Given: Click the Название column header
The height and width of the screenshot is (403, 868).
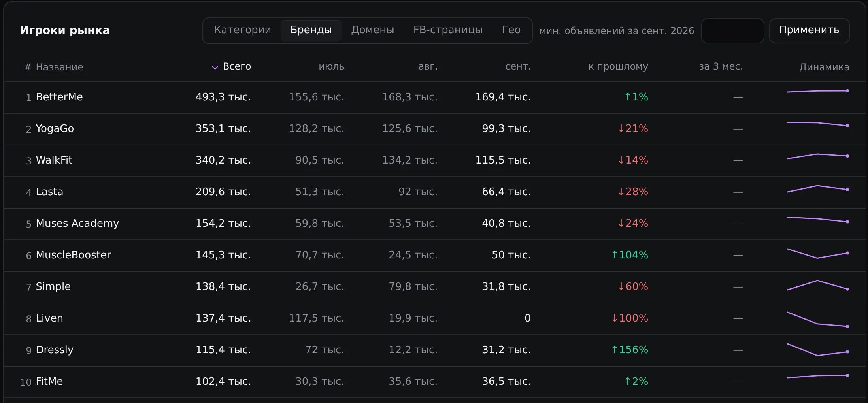Looking at the screenshot, I should [x=59, y=67].
